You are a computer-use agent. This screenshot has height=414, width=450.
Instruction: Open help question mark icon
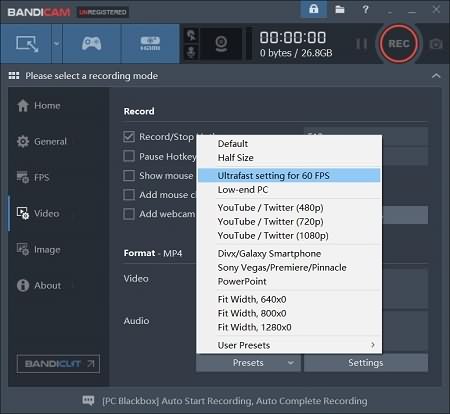click(x=366, y=9)
